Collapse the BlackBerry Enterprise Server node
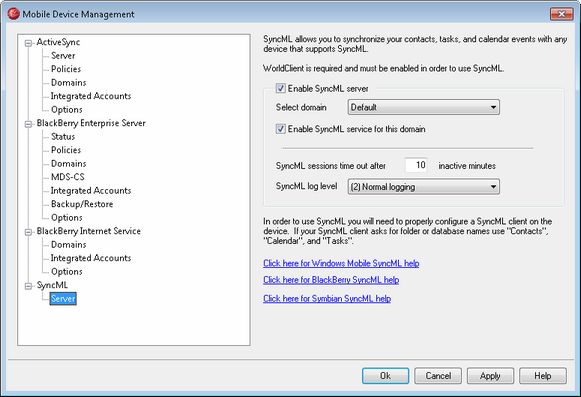 28,124
